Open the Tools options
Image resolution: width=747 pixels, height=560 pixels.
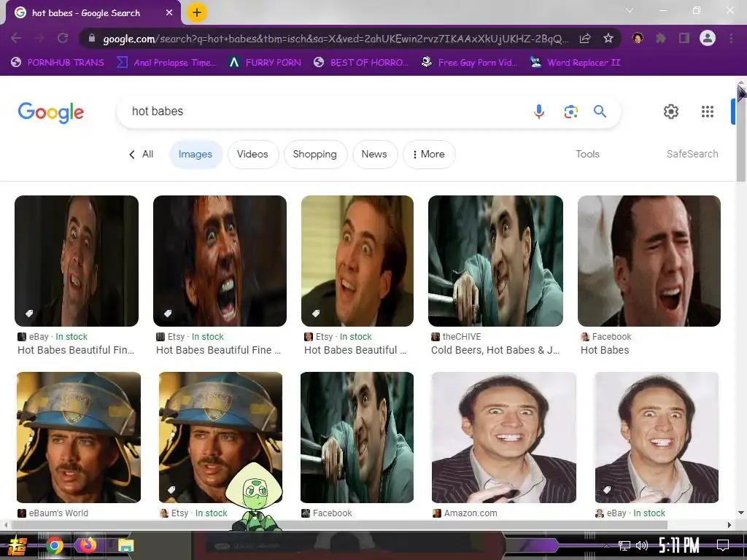587,155
